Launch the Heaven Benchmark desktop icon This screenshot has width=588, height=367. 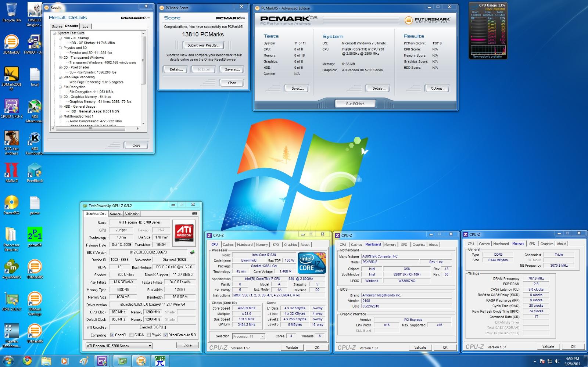(x=11, y=335)
